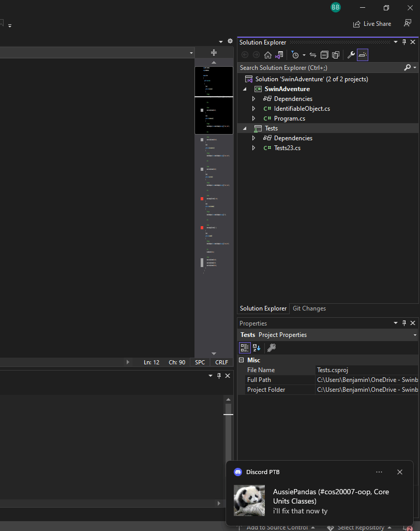
Task: Open Pending Changes Filter dropdown arrow
Action: pos(304,55)
